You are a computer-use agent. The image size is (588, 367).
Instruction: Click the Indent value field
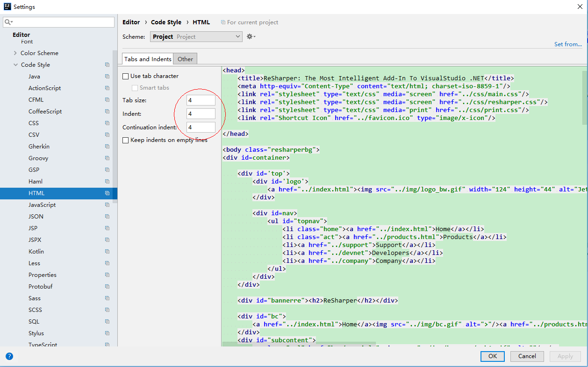(201, 113)
